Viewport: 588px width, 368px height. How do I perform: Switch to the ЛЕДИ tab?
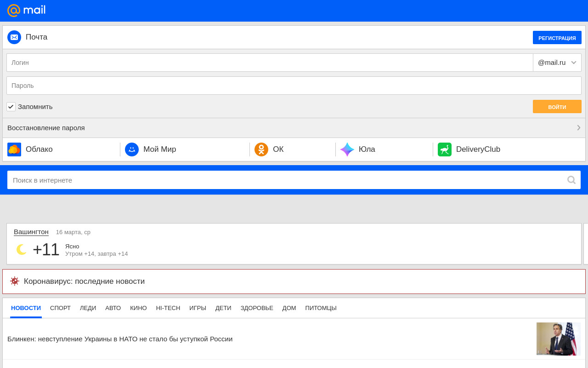click(x=88, y=308)
